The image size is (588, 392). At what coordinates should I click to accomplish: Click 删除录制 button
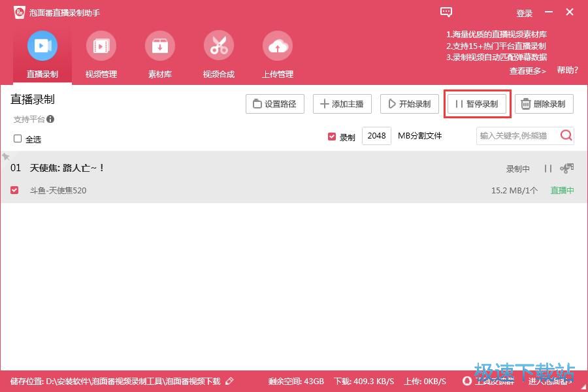click(x=544, y=104)
